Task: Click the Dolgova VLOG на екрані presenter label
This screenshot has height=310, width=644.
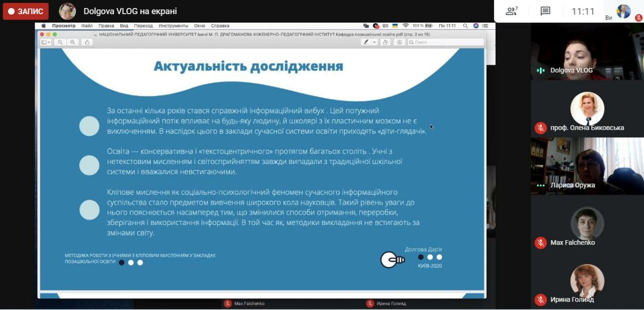Action: [130, 11]
